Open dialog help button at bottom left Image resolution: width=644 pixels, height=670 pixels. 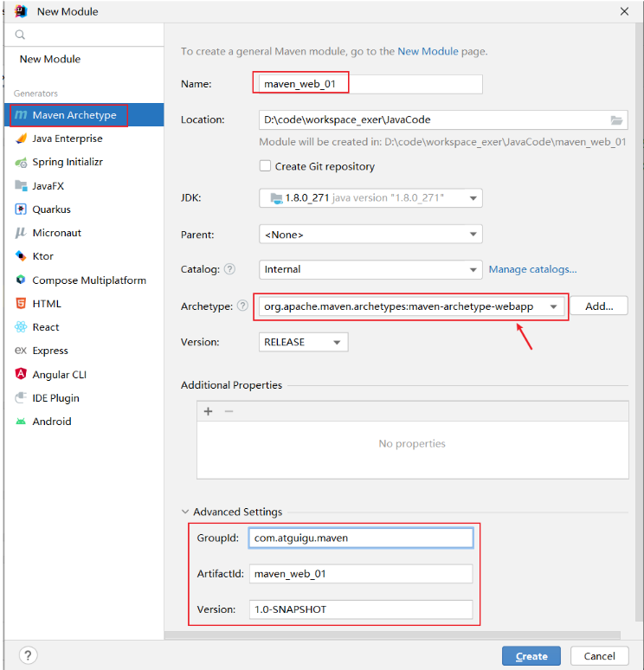(x=29, y=655)
